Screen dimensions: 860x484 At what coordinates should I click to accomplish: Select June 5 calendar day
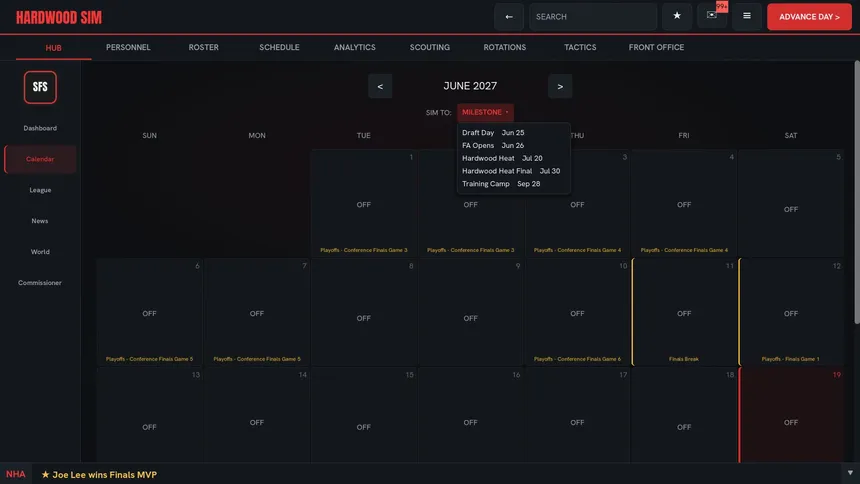click(x=791, y=203)
